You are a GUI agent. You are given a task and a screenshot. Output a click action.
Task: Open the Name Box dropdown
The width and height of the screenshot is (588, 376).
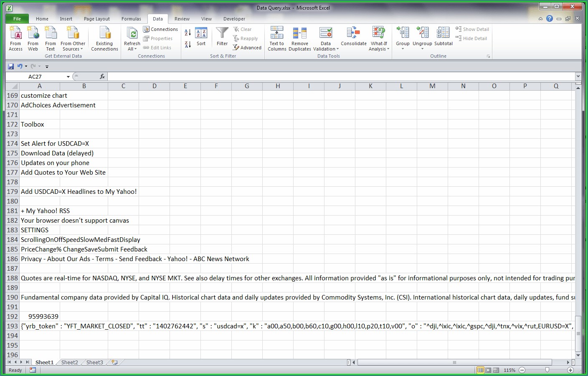[x=68, y=77]
